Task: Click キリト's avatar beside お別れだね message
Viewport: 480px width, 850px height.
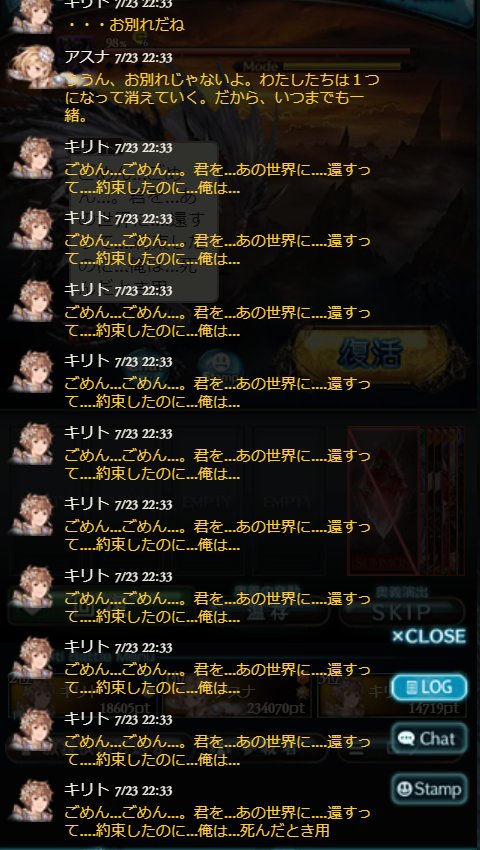Action: [x=31, y=16]
